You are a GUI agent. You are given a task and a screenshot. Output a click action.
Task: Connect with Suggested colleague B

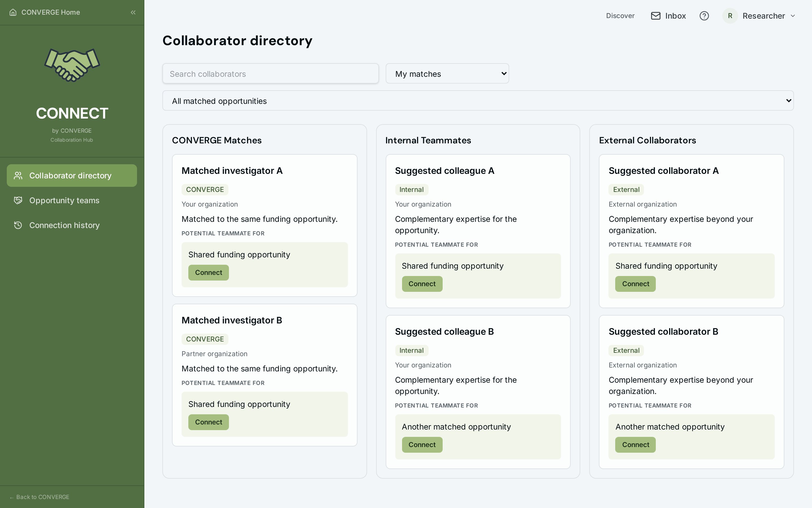tap(422, 445)
